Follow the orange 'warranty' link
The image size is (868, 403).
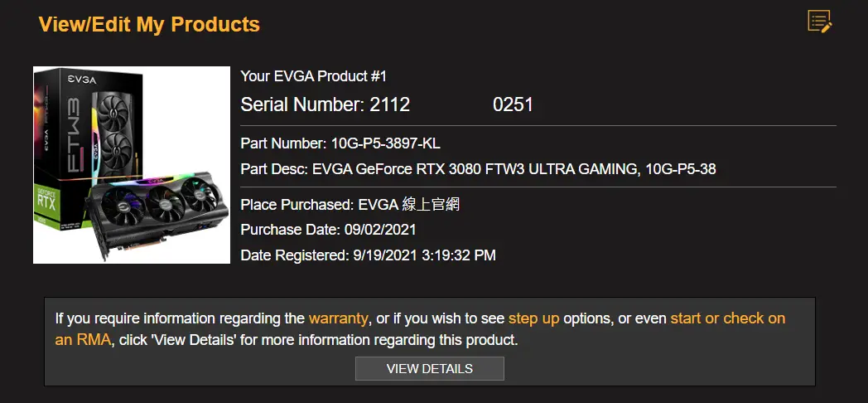pos(338,318)
